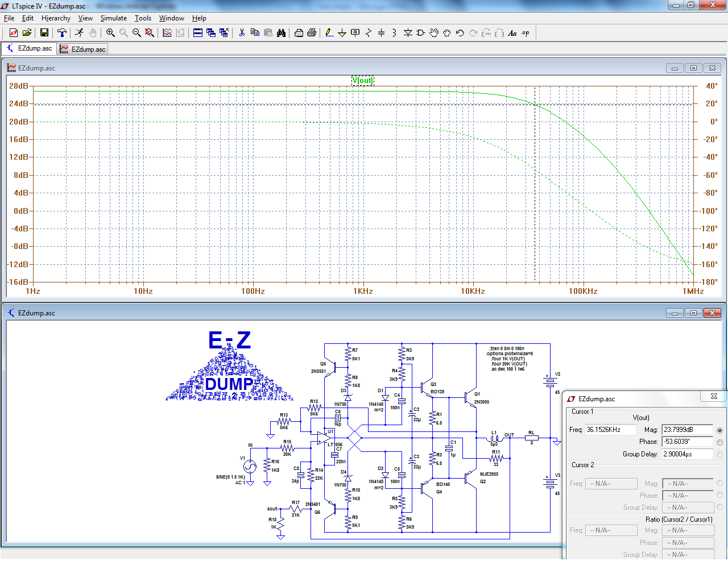Click the 0dB label on the magnitude axis
This screenshot has height=561, width=728.
point(21,211)
